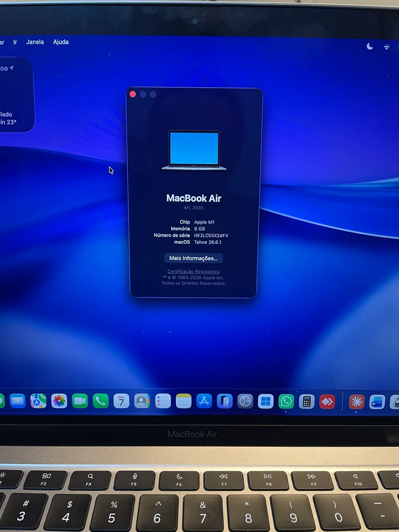Open the green Phone app icon
Viewport: 399px width, 532px height.
(101, 401)
